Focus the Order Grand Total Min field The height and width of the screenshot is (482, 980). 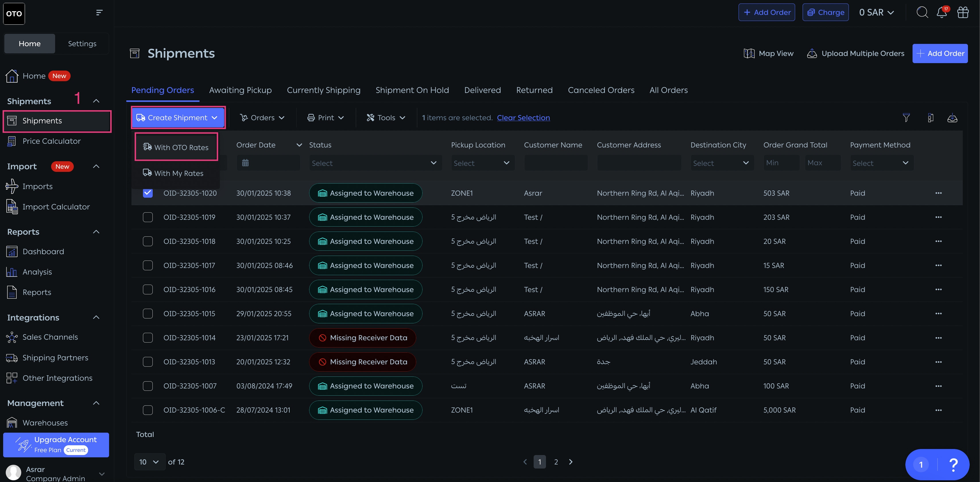781,163
